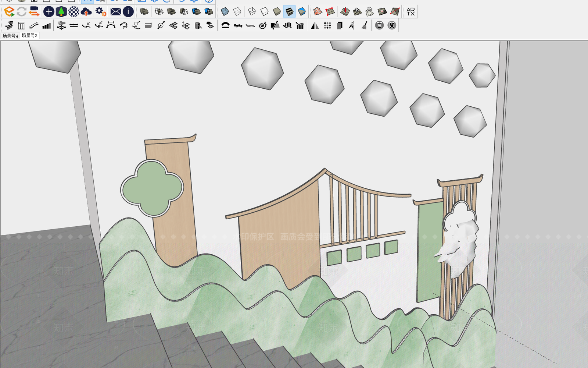Viewport: 588px width, 368px height.
Task: Select the Sandbox Smoove tool
Action: 345,12
